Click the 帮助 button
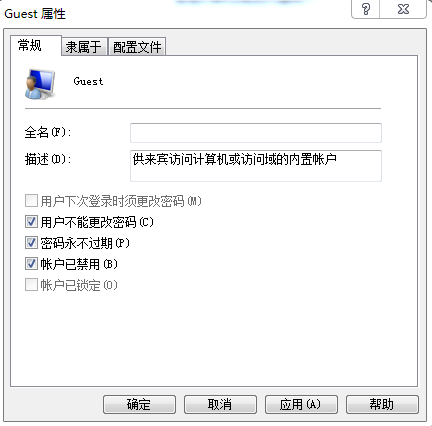432x426 pixels. pos(382,404)
